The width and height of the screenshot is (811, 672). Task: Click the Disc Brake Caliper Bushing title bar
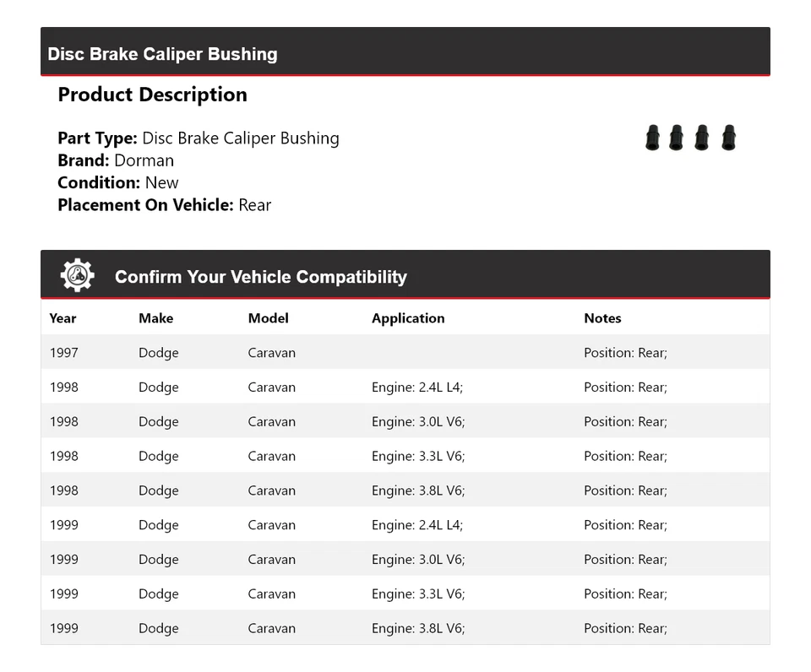tap(162, 54)
